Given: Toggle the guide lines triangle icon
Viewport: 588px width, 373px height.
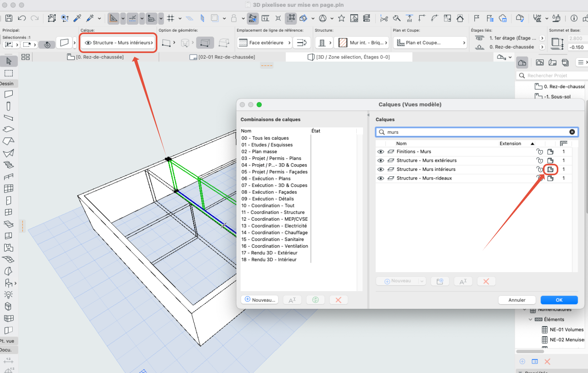Looking at the screenshot, I should pyautogui.click(x=113, y=18).
